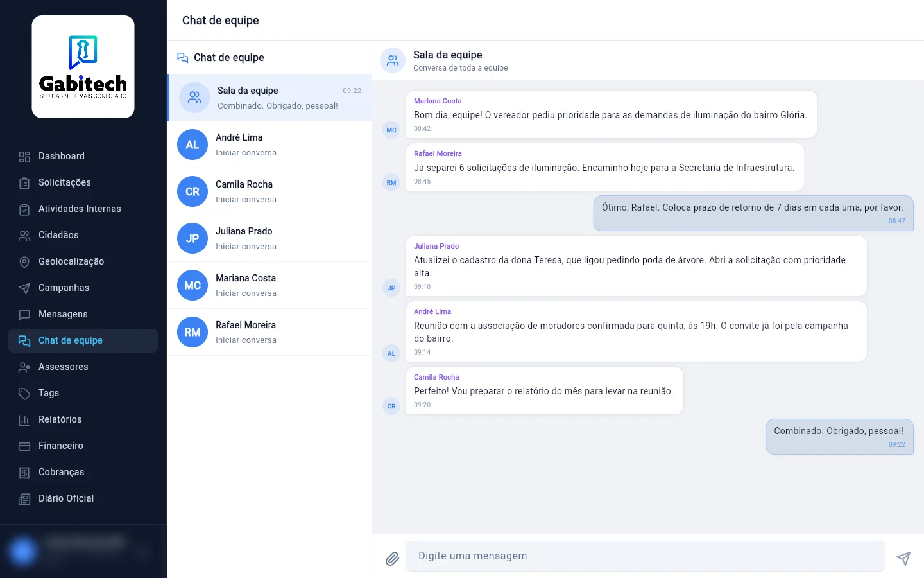Click the Gabitech logo
Image resolution: width=924 pixels, height=578 pixels.
click(83, 67)
